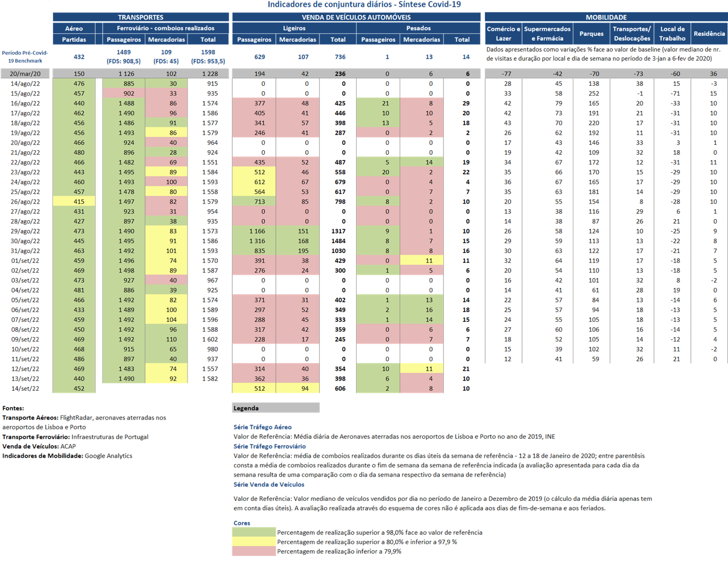728x561 pixels.
Task: Click 'Ferroviário - comboios realizados' header
Action: (165, 28)
